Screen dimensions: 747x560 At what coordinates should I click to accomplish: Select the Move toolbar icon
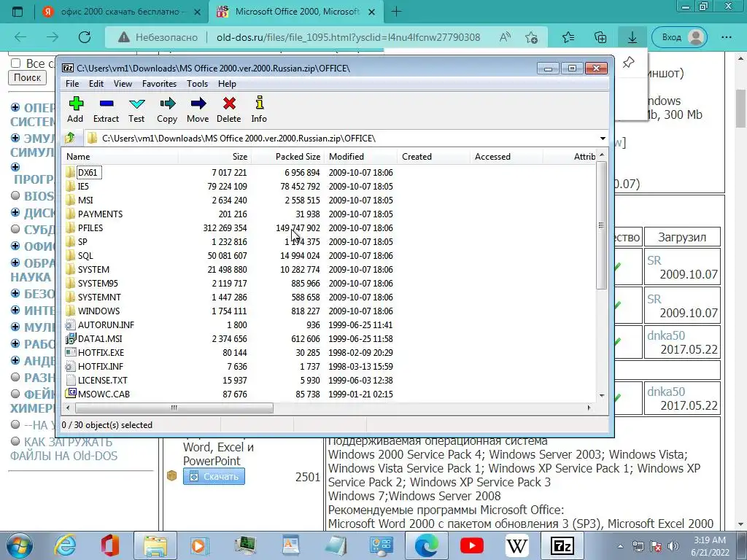tap(198, 110)
